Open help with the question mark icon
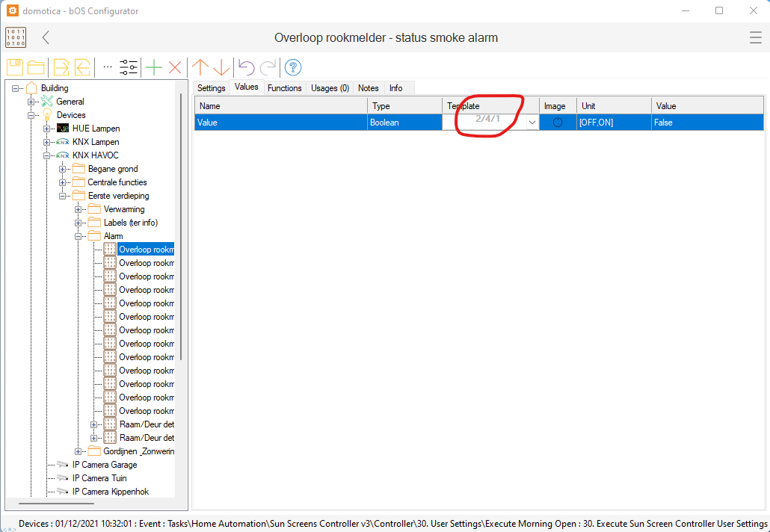This screenshot has width=770, height=532. click(293, 67)
